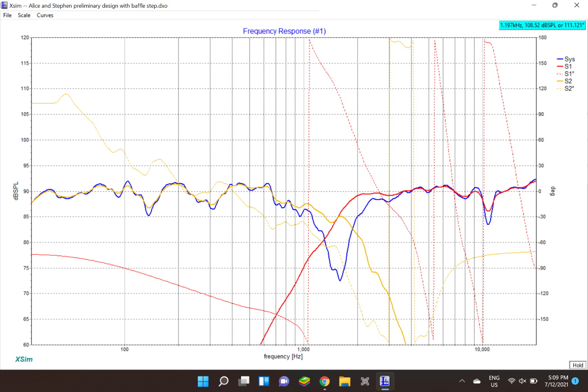The height and width of the screenshot is (392, 588).
Task: Open the Scale menu
Action: [24, 15]
